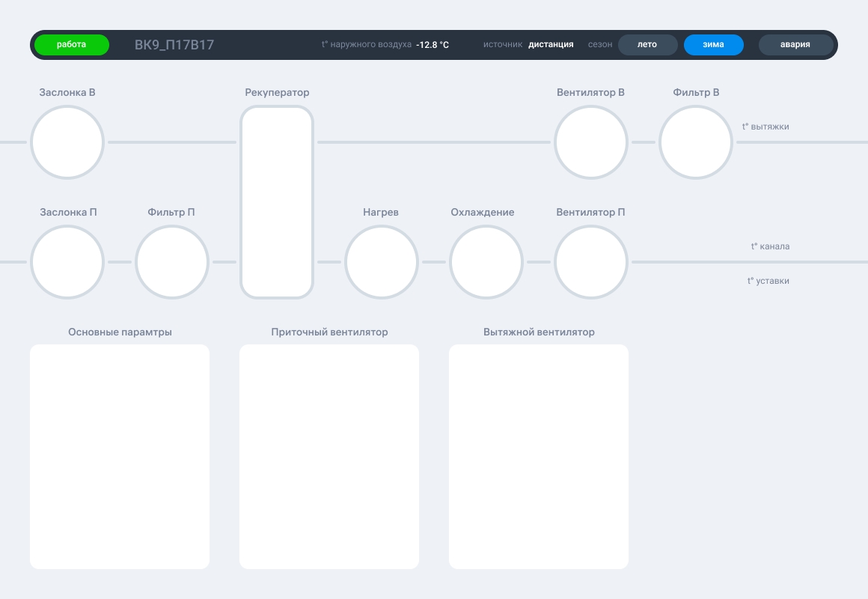The height and width of the screenshot is (599, 868).
Task: Click the дистанция source value
Action: (x=551, y=44)
